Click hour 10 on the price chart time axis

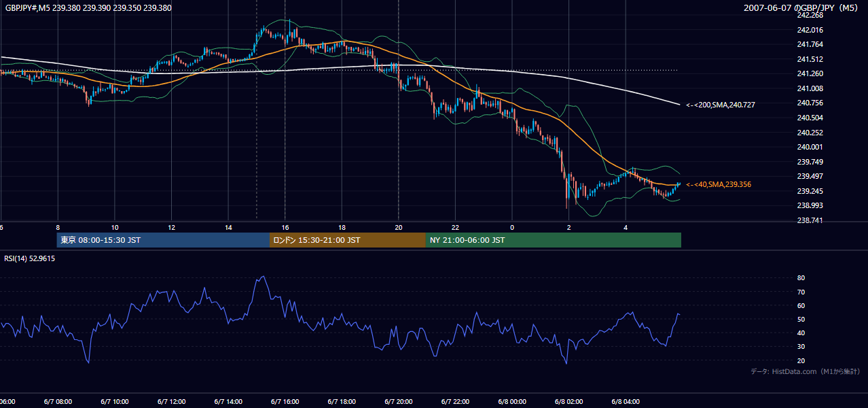[115, 227]
